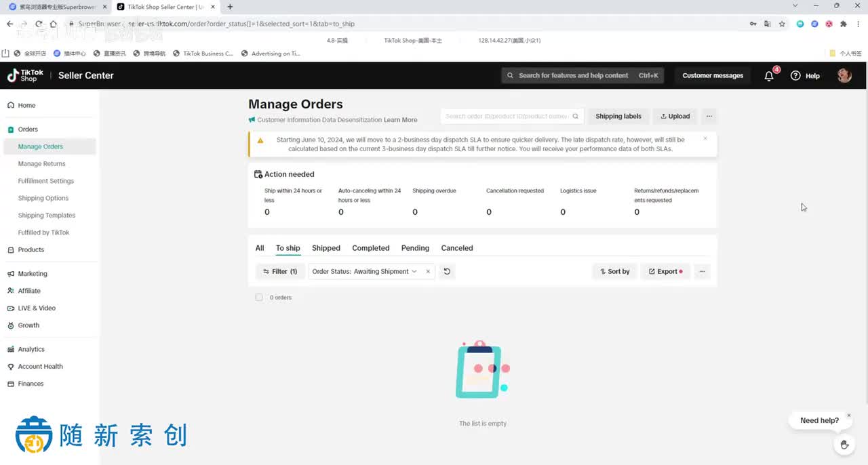Click the Shipping labels button
This screenshot has width=868, height=465.
[618, 117]
